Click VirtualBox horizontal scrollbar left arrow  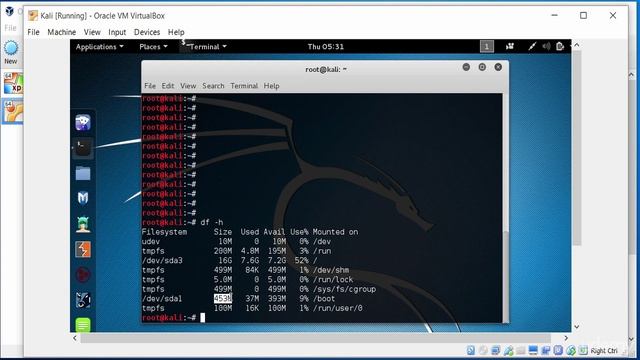(x=75, y=338)
